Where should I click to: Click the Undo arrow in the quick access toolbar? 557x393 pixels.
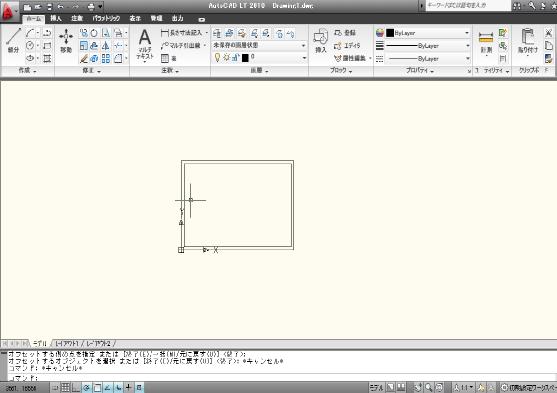click(61, 6)
